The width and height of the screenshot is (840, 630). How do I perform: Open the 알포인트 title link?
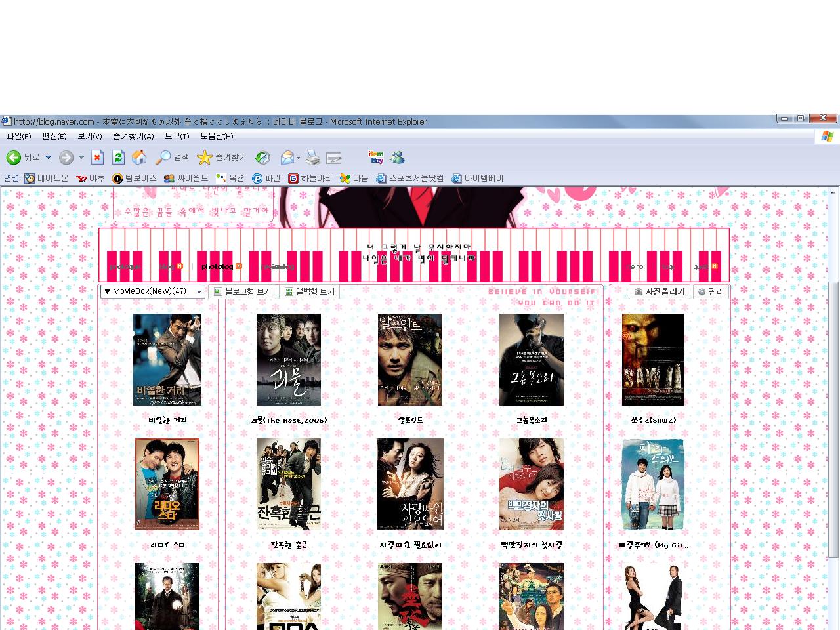click(x=410, y=420)
